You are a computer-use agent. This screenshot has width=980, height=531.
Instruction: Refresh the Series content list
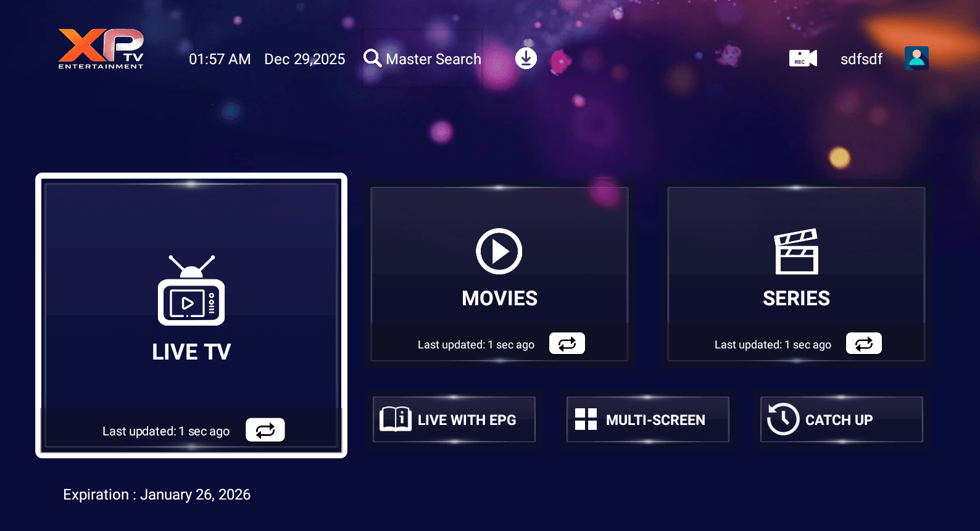864,344
